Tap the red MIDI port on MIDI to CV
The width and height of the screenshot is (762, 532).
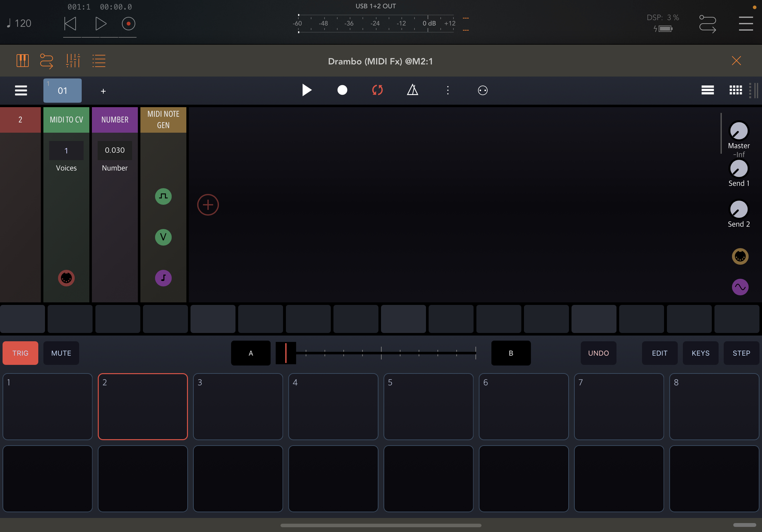point(66,278)
